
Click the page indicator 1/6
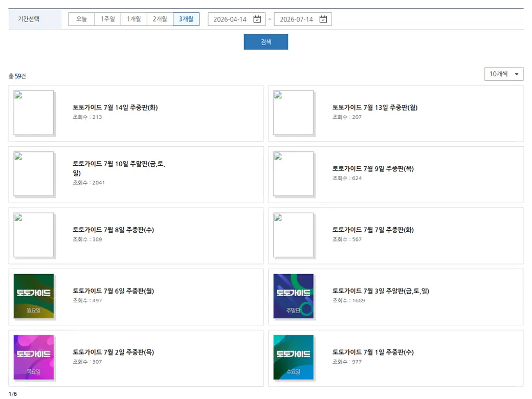[x=13, y=394]
